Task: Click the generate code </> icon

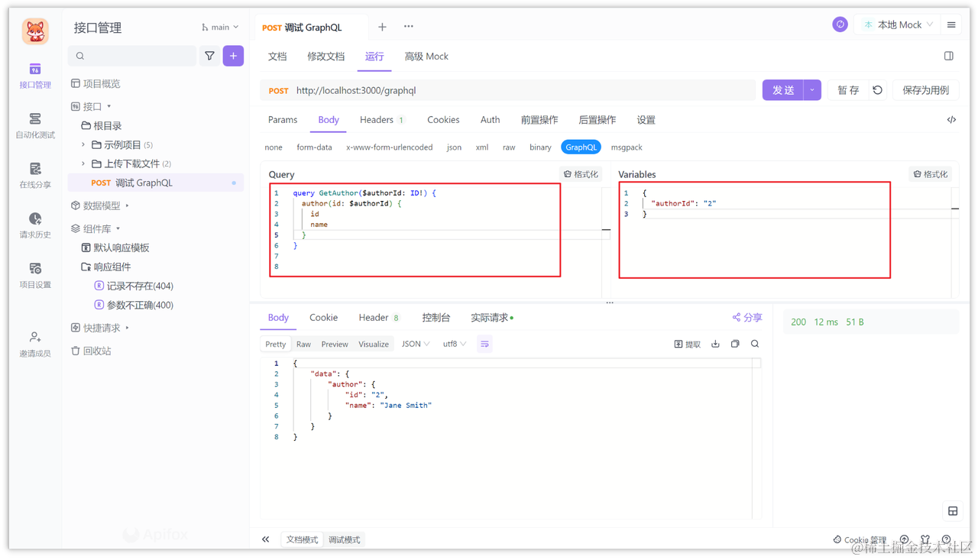Action: (x=951, y=120)
